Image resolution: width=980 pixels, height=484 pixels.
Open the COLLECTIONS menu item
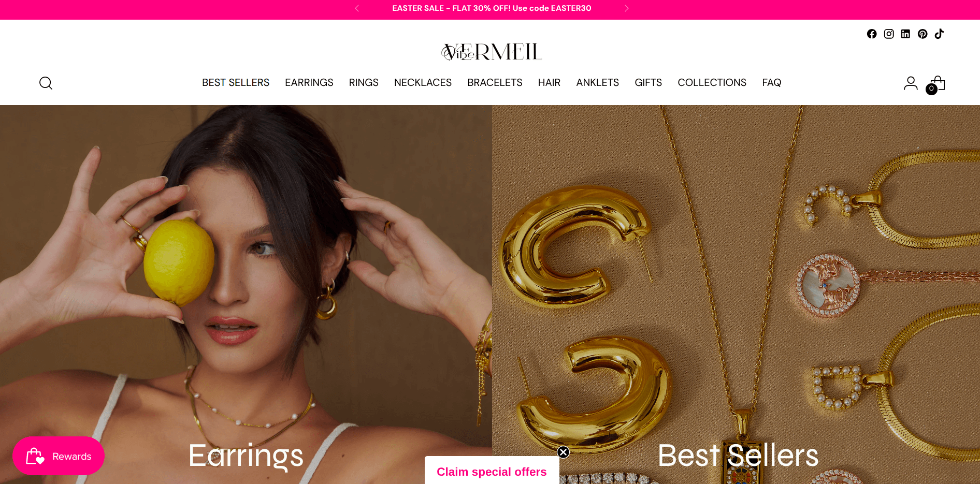[x=712, y=83]
